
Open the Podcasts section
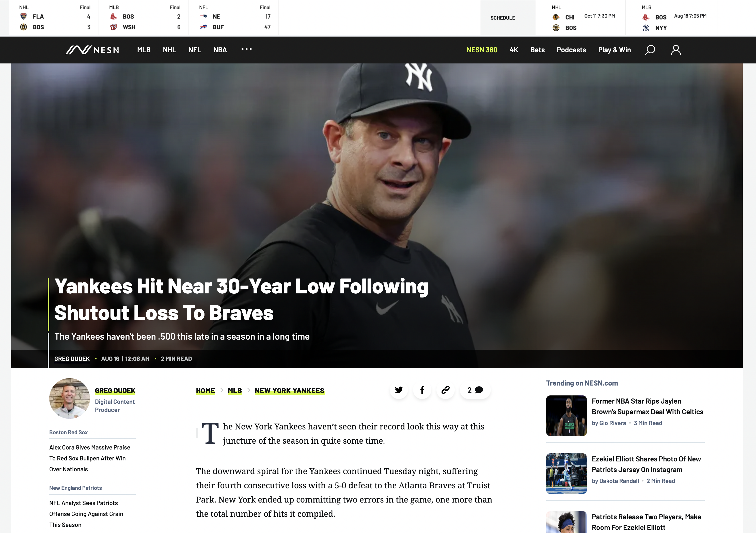571,50
